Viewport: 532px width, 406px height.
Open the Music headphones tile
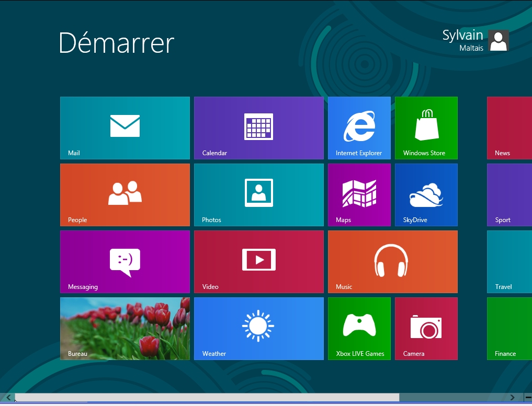click(392, 262)
